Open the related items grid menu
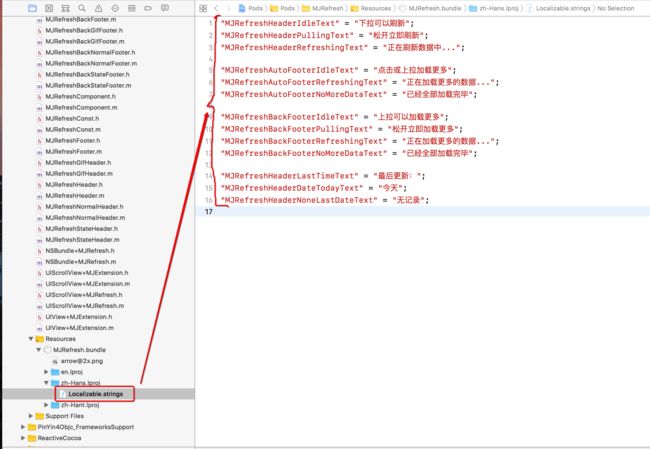The image size is (650, 449). (203, 8)
